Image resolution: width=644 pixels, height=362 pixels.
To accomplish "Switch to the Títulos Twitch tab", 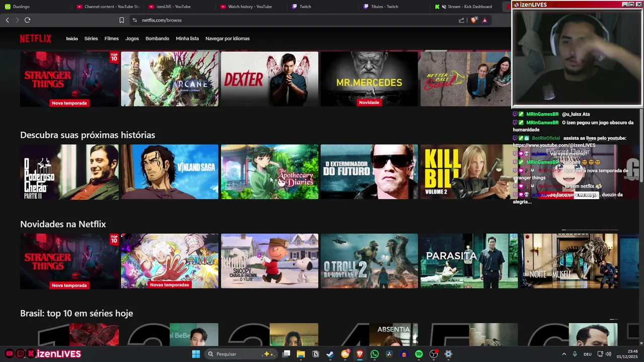I will click(395, 7).
